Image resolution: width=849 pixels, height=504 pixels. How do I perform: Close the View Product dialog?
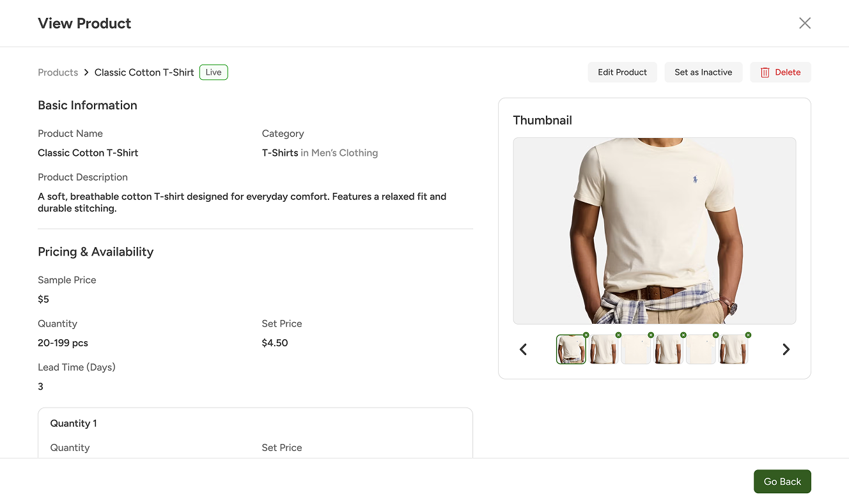point(805,23)
